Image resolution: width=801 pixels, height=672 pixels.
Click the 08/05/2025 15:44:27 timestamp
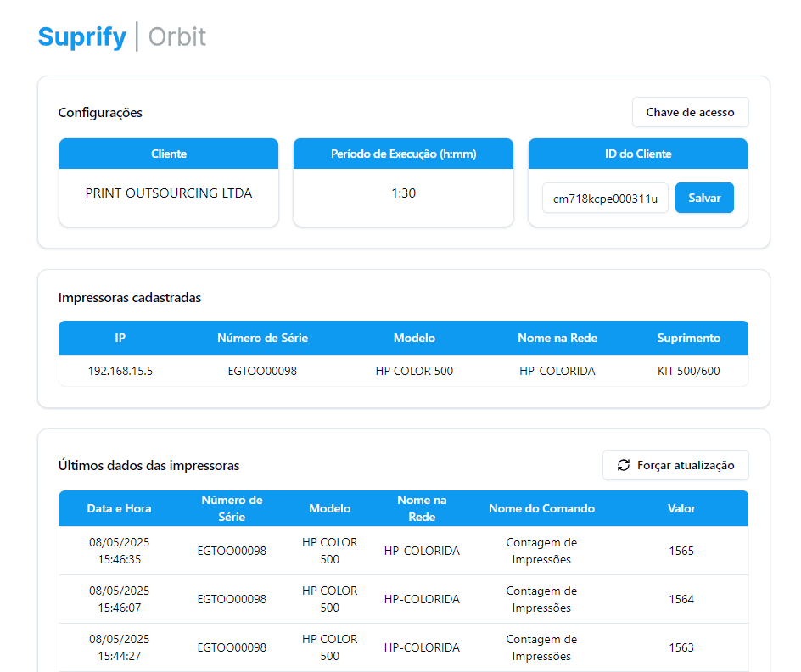pos(119,647)
